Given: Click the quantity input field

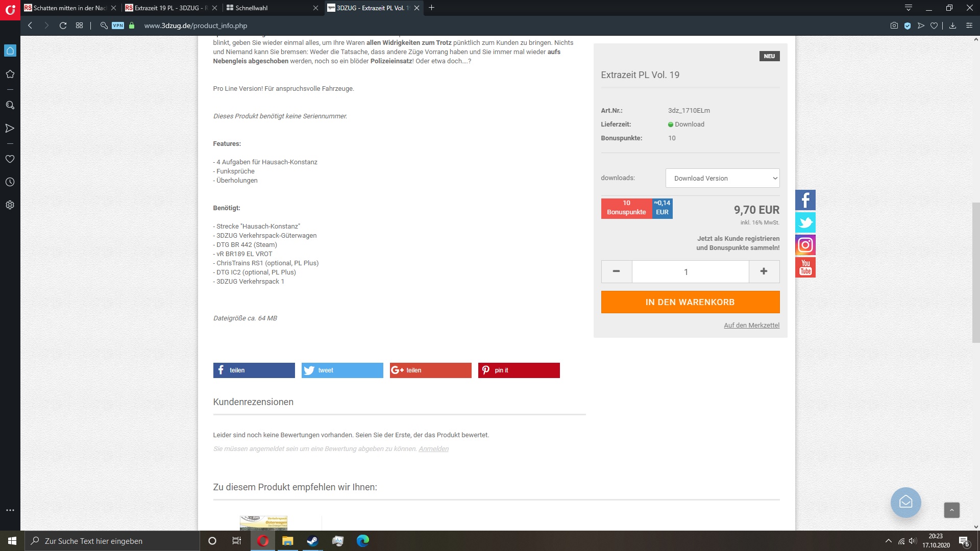Looking at the screenshot, I should [691, 271].
